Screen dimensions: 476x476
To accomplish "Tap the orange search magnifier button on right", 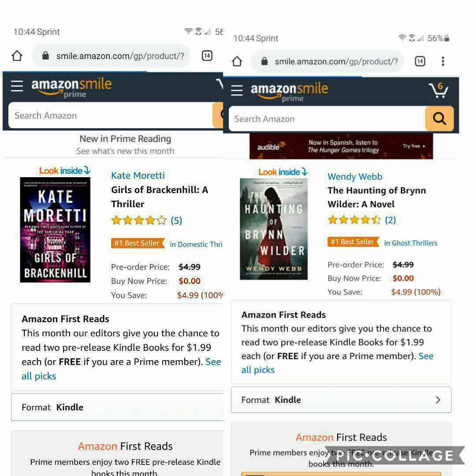I will [439, 119].
